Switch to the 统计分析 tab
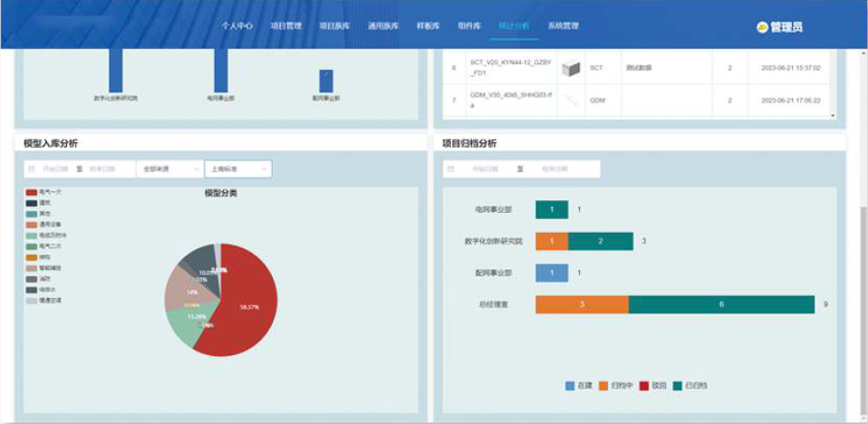This screenshot has height=424, width=868. [514, 26]
